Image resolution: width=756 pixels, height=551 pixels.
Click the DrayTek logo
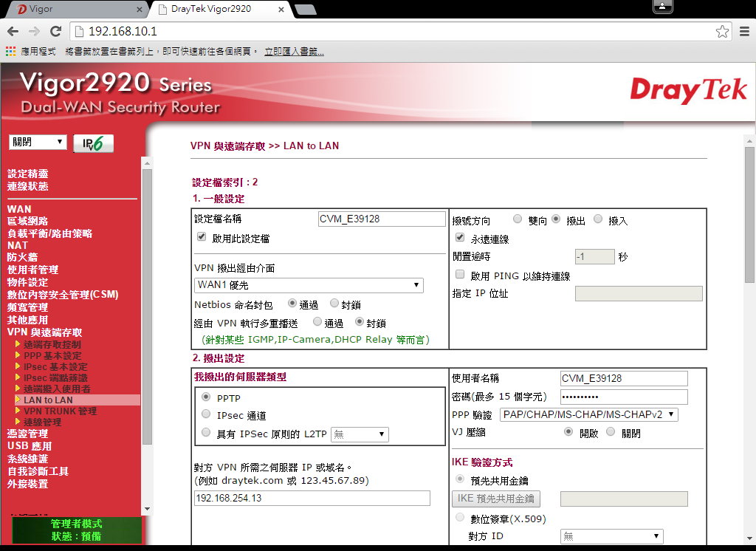click(x=688, y=90)
